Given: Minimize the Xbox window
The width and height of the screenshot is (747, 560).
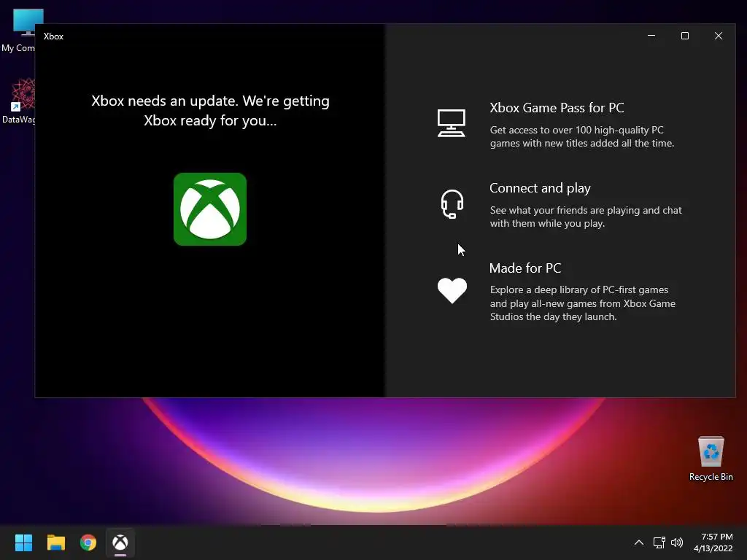Looking at the screenshot, I should pyautogui.click(x=651, y=36).
